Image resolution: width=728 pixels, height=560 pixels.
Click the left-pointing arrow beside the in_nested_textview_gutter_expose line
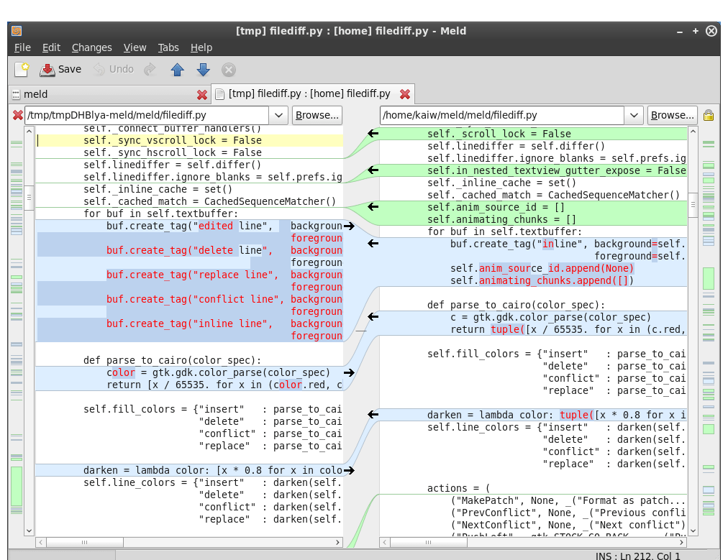[373, 170]
